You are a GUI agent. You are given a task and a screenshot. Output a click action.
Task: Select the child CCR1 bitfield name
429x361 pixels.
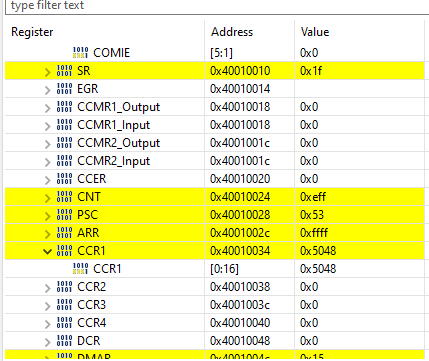click(x=107, y=269)
